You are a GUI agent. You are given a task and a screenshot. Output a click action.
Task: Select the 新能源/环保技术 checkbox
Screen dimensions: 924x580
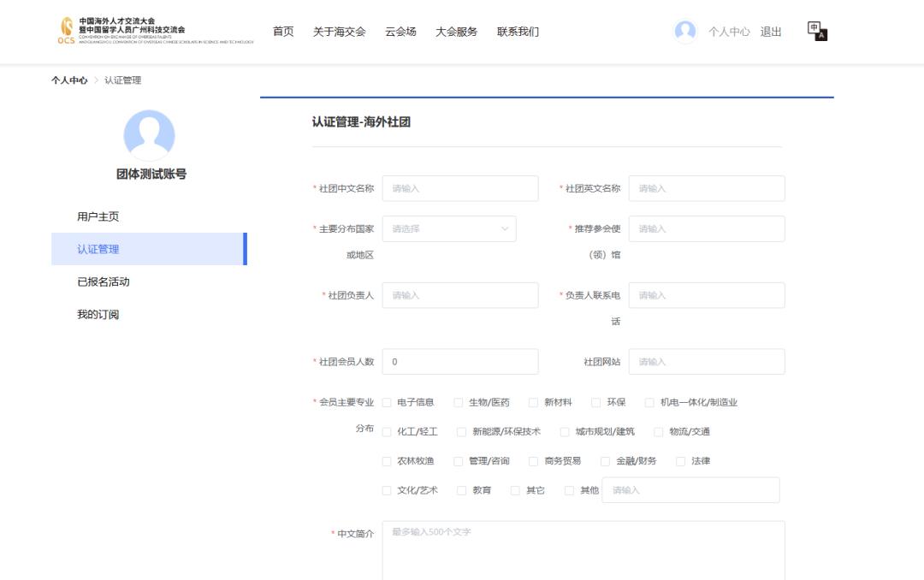click(462, 432)
